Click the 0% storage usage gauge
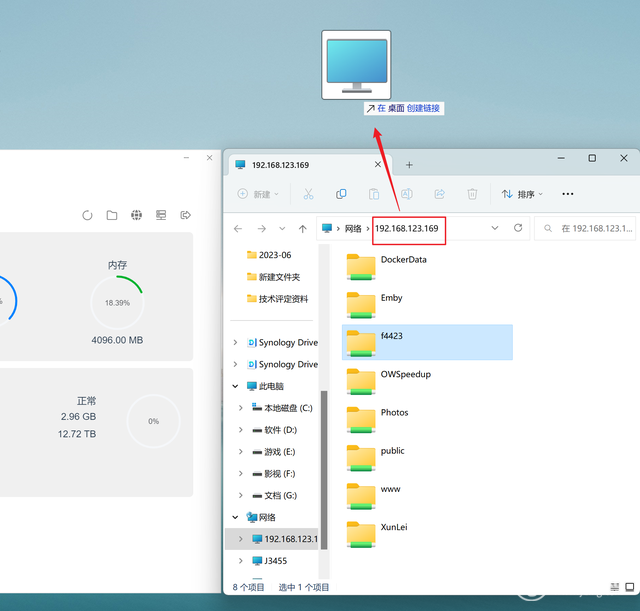This screenshot has height=611, width=640. point(153,421)
